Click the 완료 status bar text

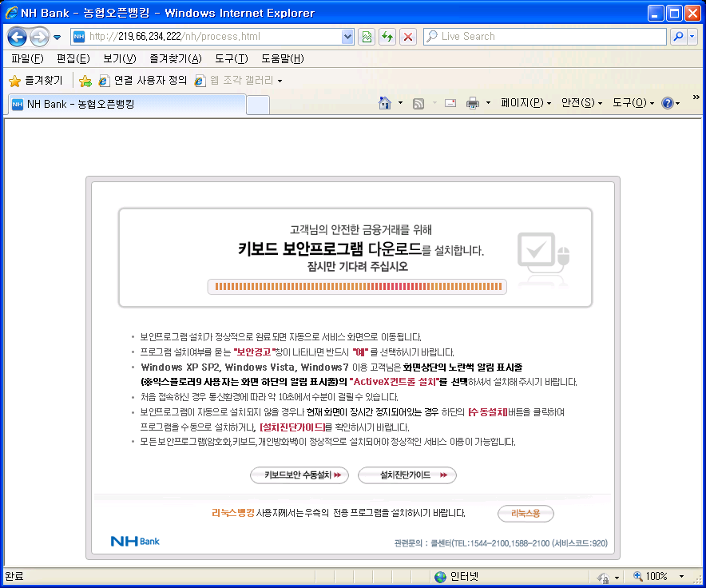click(14, 576)
